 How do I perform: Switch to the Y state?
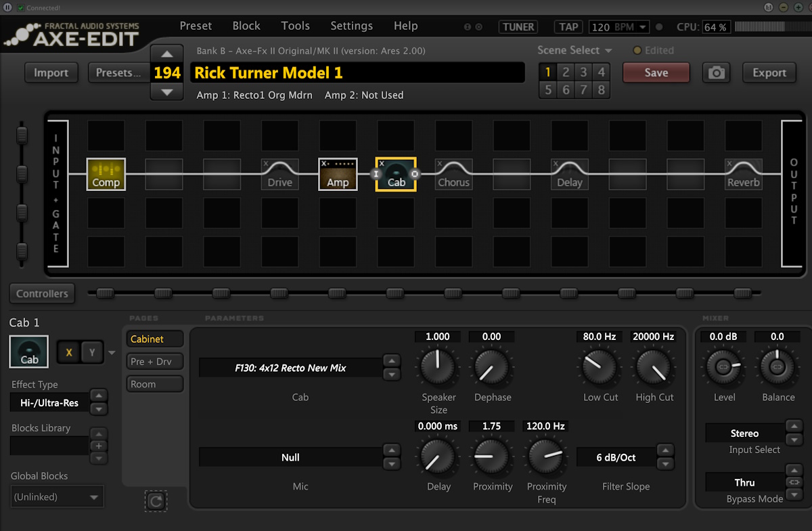tap(93, 352)
